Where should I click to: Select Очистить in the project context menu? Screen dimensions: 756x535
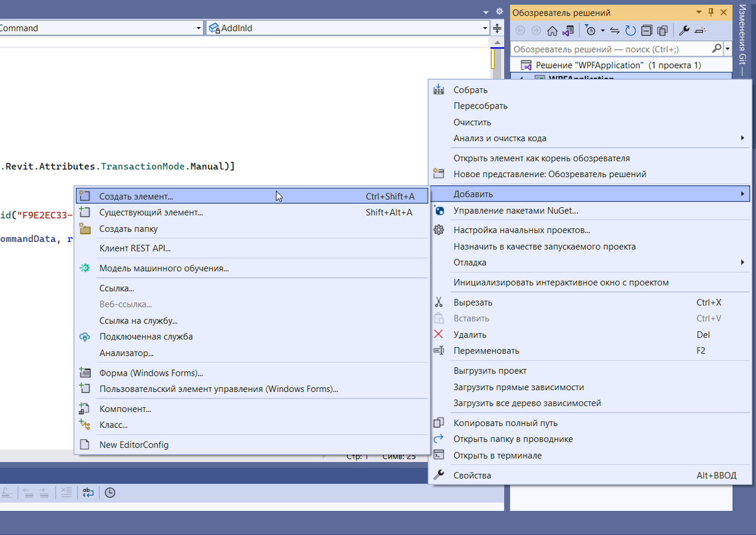(590, 122)
